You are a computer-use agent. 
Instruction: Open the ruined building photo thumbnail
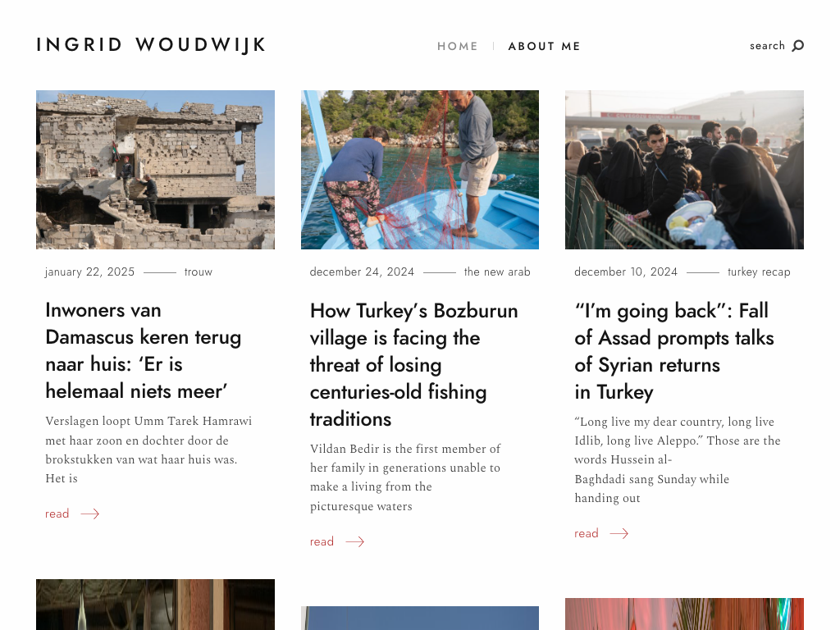[x=155, y=170]
